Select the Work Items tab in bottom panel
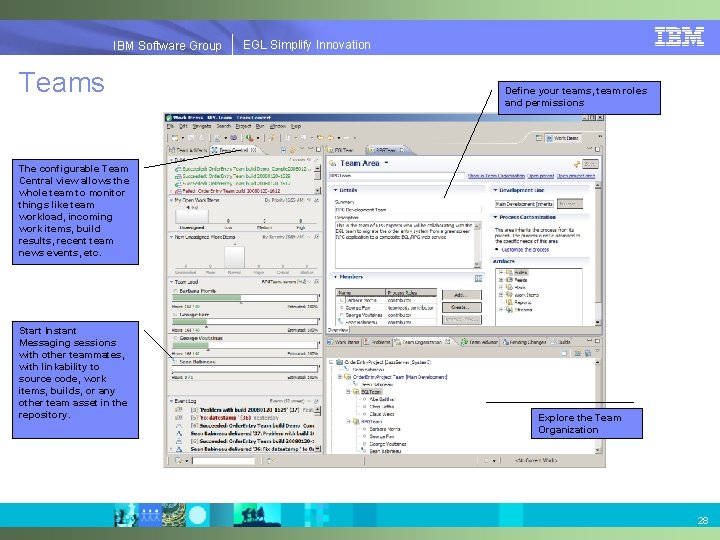720x540 pixels. click(343, 342)
